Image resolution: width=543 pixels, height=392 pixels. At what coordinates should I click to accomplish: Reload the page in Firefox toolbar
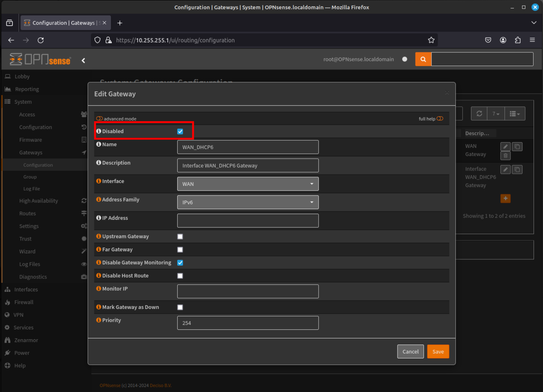coord(41,40)
